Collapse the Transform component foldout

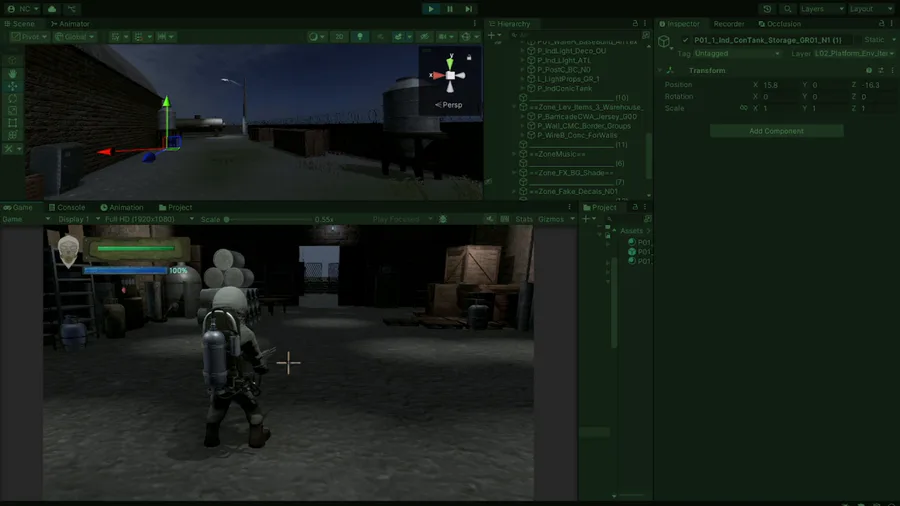pyautogui.click(x=660, y=70)
